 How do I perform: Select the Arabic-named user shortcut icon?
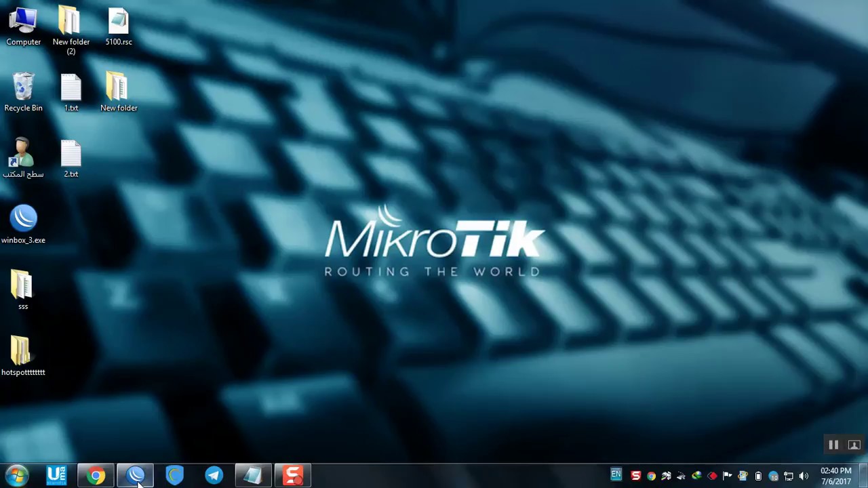(23, 159)
